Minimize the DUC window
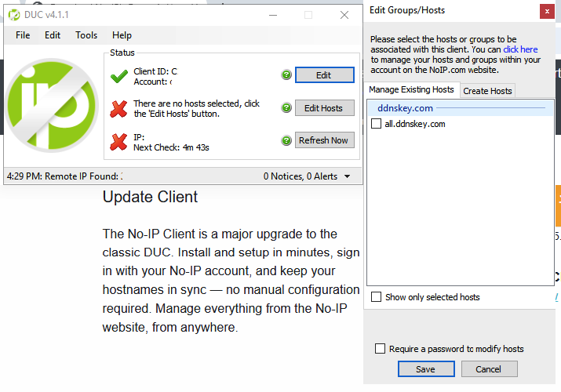The width and height of the screenshot is (561, 392). (x=273, y=15)
